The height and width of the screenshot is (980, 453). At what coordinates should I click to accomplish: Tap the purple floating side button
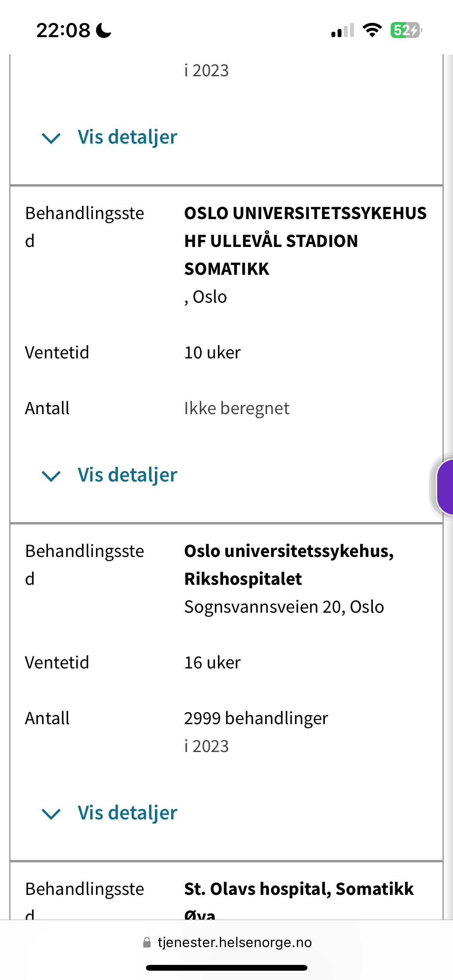pos(445,487)
